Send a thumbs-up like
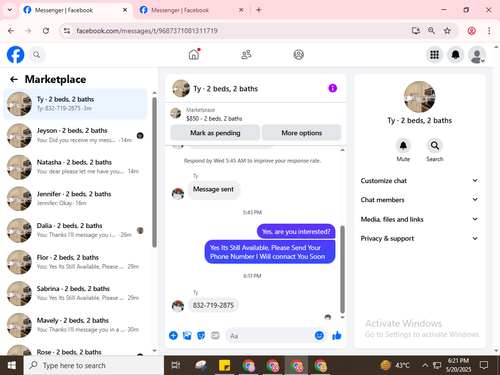500x375 pixels. click(x=337, y=335)
